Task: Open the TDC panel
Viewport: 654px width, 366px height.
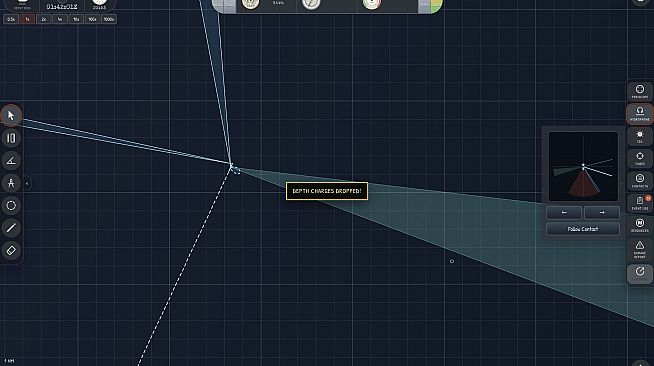Action: click(x=639, y=136)
